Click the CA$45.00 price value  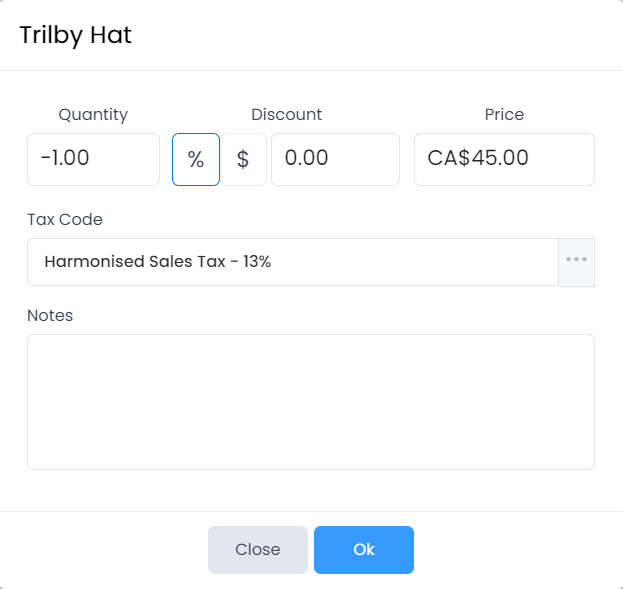click(478, 158)
